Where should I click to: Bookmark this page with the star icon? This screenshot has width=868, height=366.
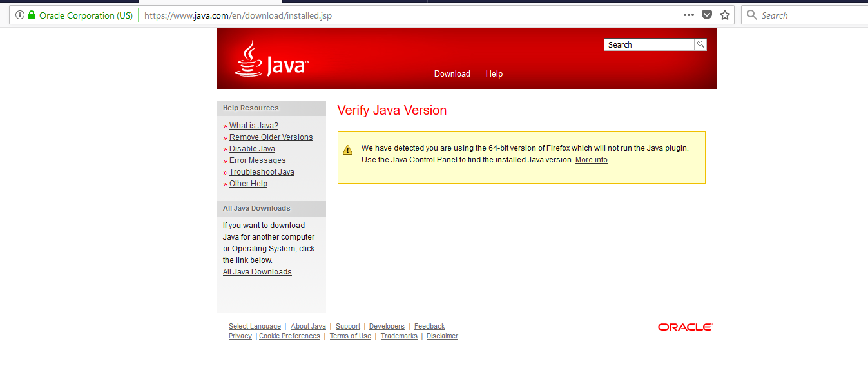[x=725, y=15]
